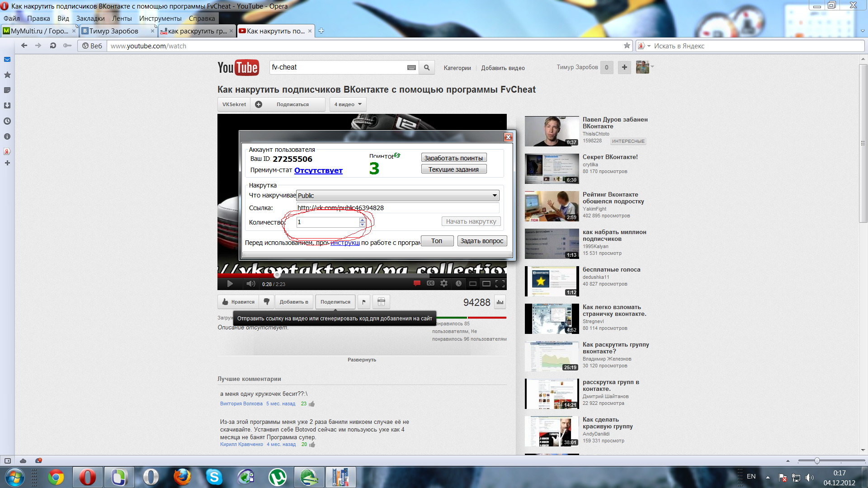Image resolution: width=868 pixels, height=488 pixels.
Task: Click 'Подписаться' subscribe button
Action: coord(292,104)
